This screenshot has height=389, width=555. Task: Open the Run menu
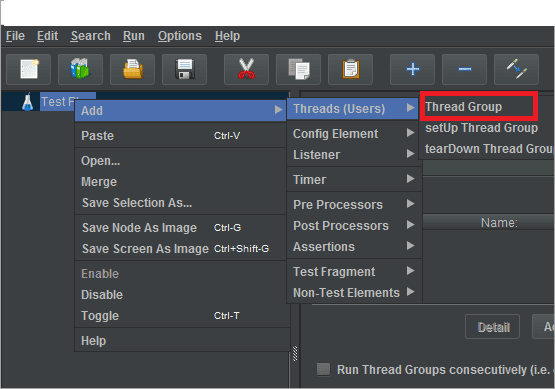pyautogui.click(x=134, y=36)
